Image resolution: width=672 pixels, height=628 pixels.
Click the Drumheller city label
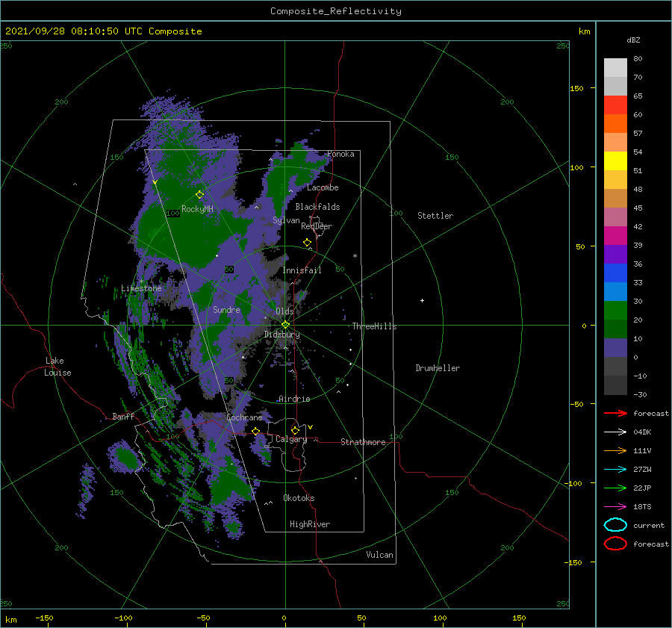pyautogui.click(x=438, y=368)
